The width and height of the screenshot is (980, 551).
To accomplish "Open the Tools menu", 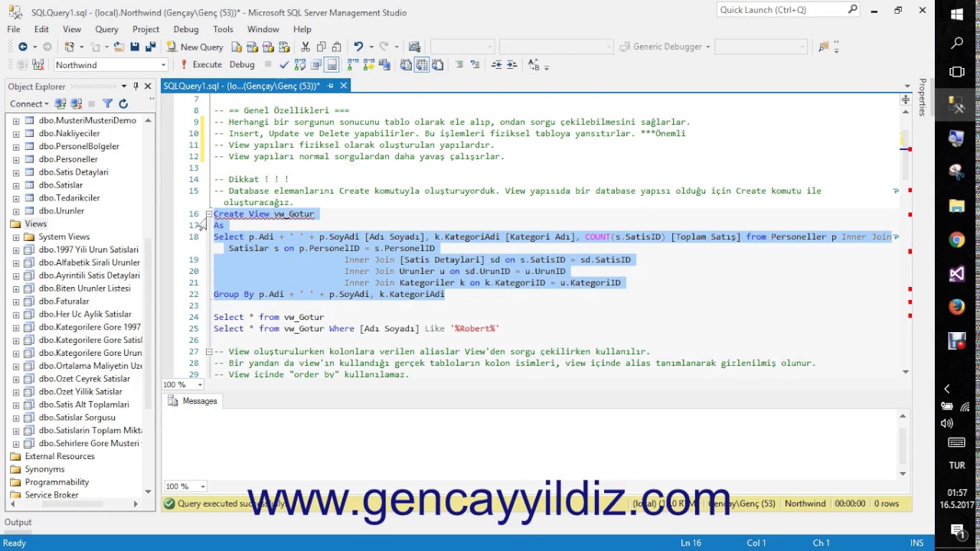I will (223, 29).
